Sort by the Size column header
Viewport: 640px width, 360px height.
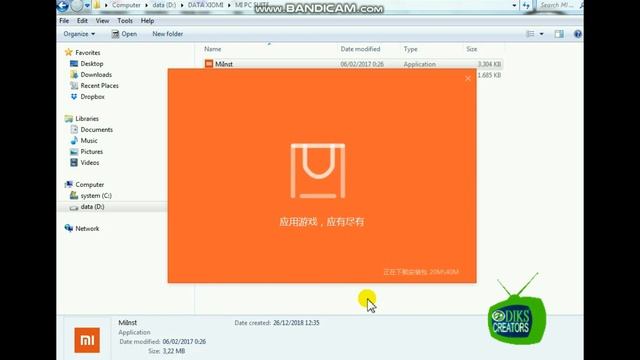click(x=472, y=49)
